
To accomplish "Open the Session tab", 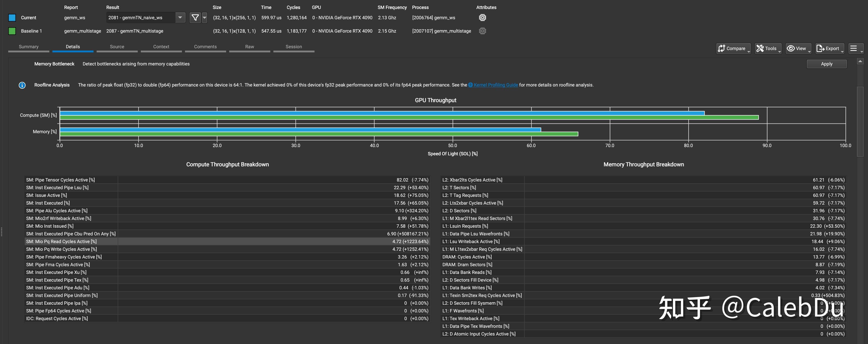I will (293, 47).
